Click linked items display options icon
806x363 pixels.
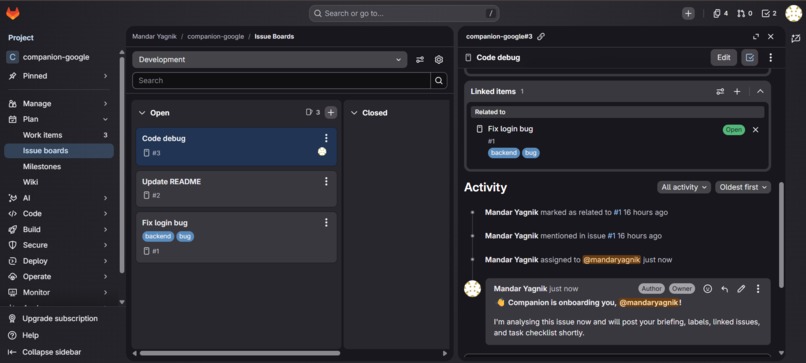coord(720,92)
